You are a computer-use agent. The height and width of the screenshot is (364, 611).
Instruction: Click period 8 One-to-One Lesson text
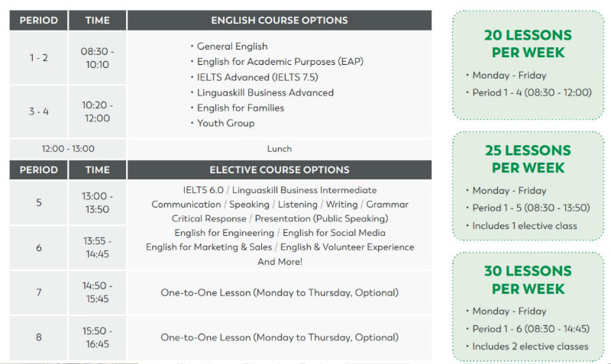tap(280, 337)
